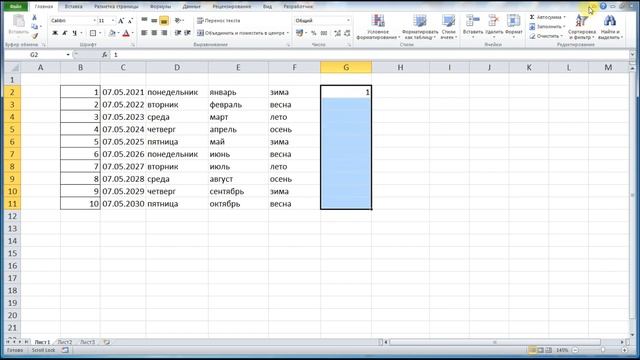Viewport: 640px width, 360px height.
Task: Open text orientation options
Action: click(x=178, y=20)
